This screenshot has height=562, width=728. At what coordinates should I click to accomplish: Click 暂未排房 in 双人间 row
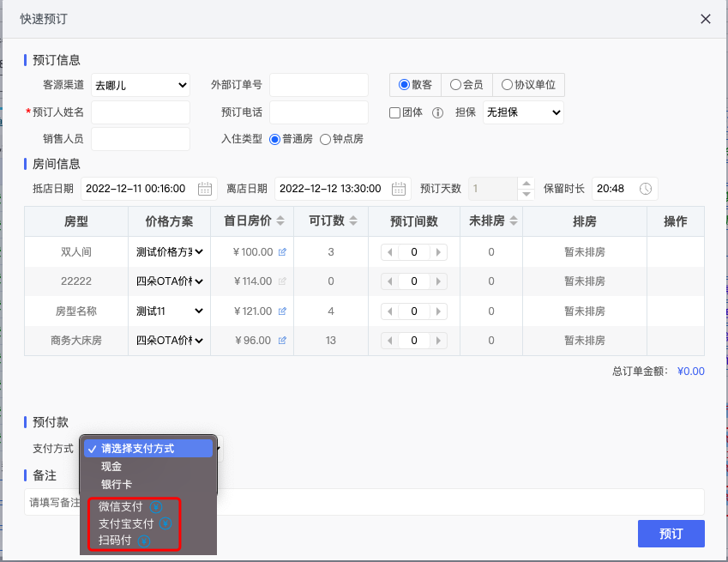(585, 252)
